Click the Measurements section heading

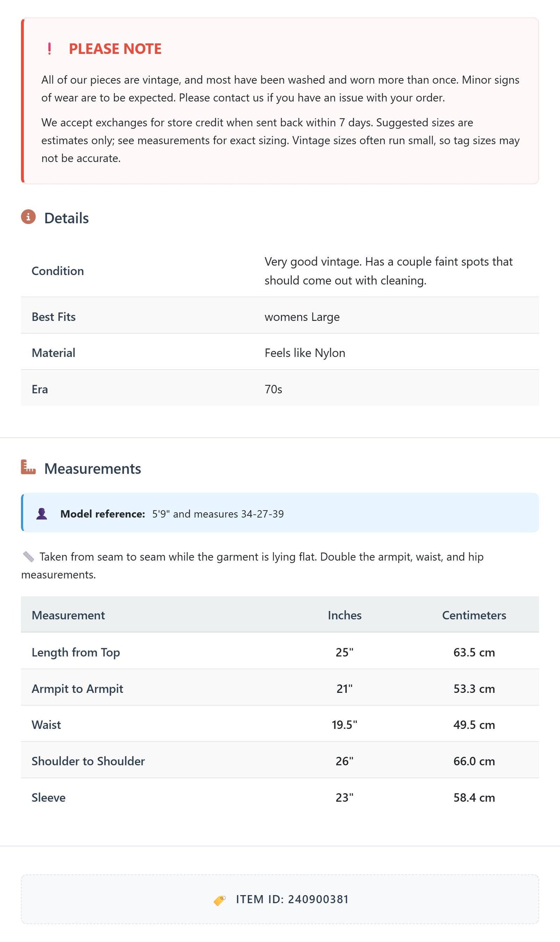93,468
